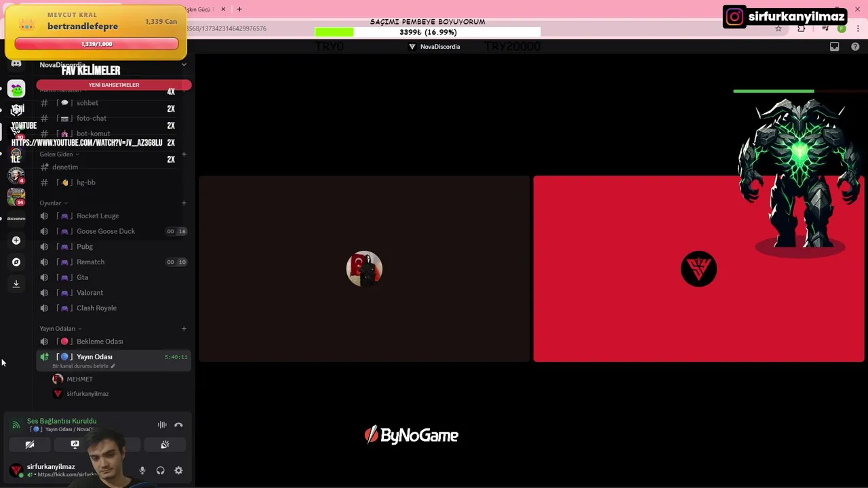Collapse the Oyunlar category
Screen dimensions: 868x488
coord(54,203)
